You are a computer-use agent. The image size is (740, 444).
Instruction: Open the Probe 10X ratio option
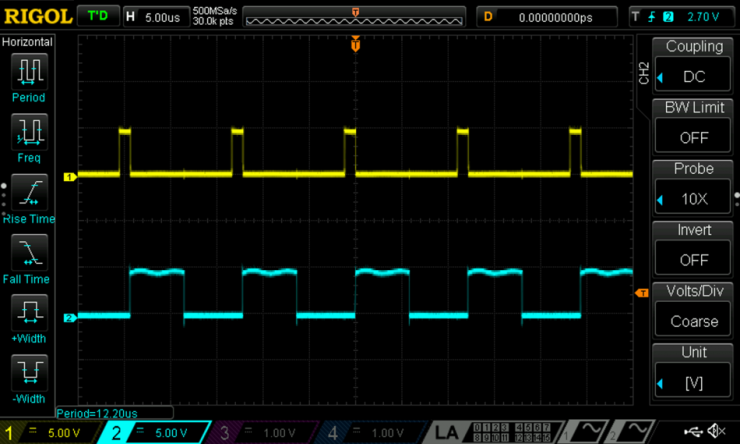pos(693,188)
